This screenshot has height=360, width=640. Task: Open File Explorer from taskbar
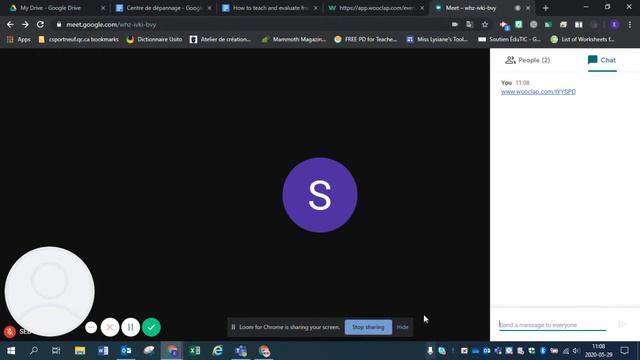click(80, 351)
